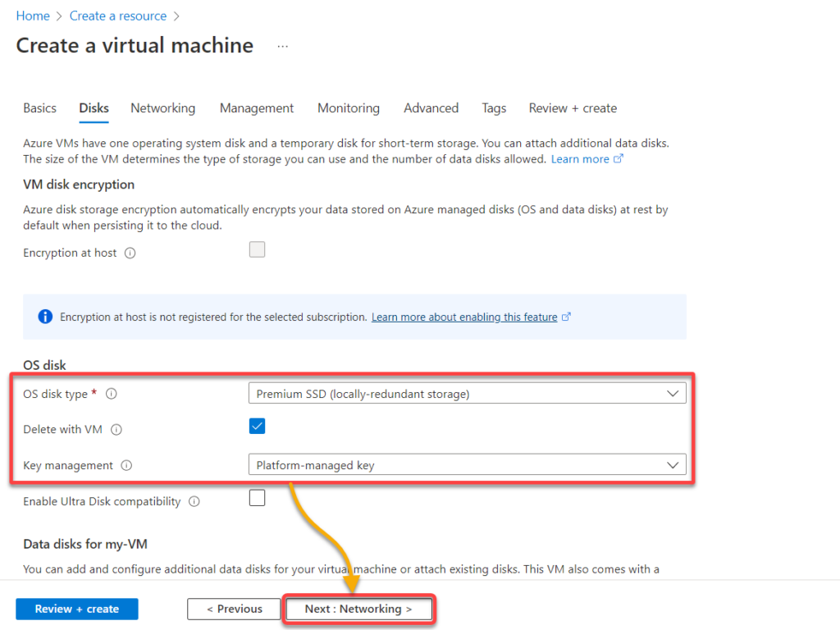Click the external link icon in the encryption banner
Viewport: 840px width, 630px height.
[x=566, y=317]
